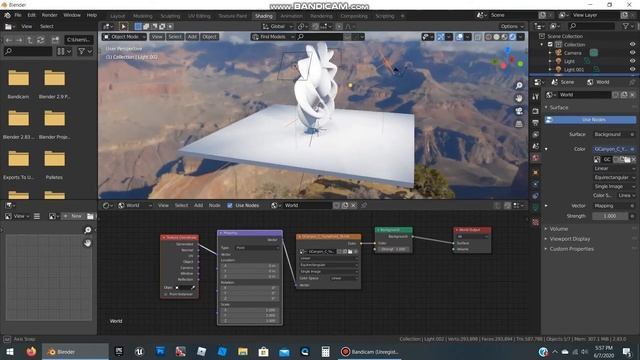640x360 pixels.
Task: Click the image editor pan hand icon
Action: tap(87, 243)
